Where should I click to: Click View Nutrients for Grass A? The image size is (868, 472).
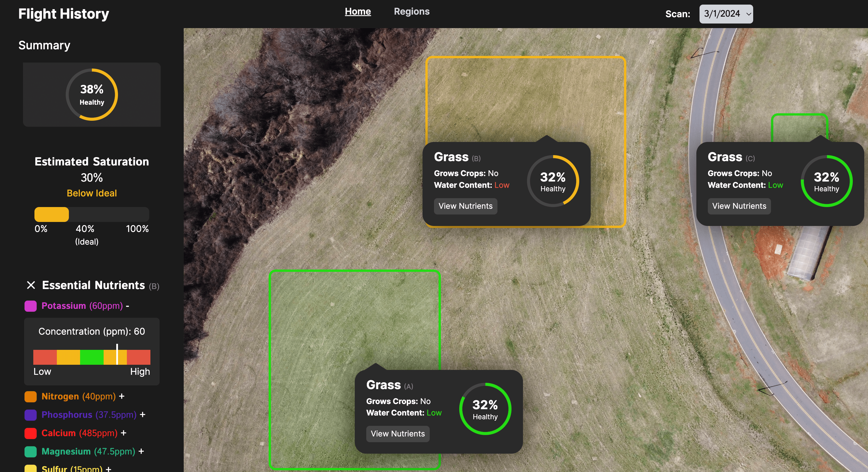398,434
